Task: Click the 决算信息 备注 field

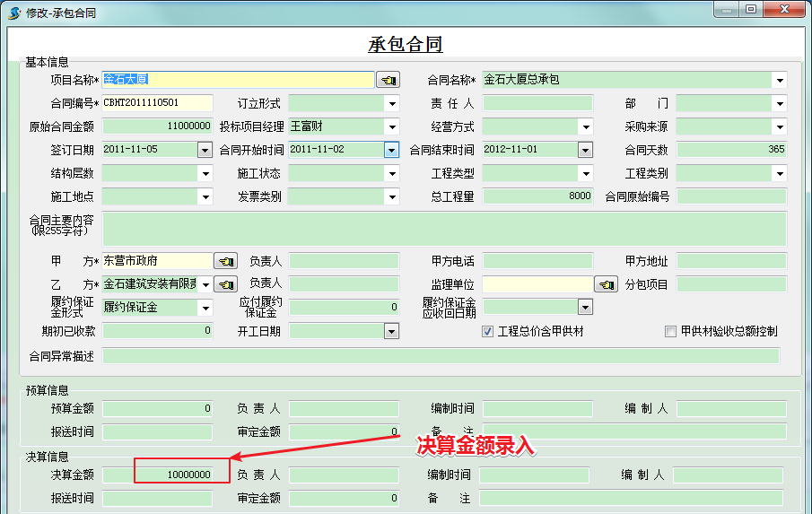Action: [631, 498]
